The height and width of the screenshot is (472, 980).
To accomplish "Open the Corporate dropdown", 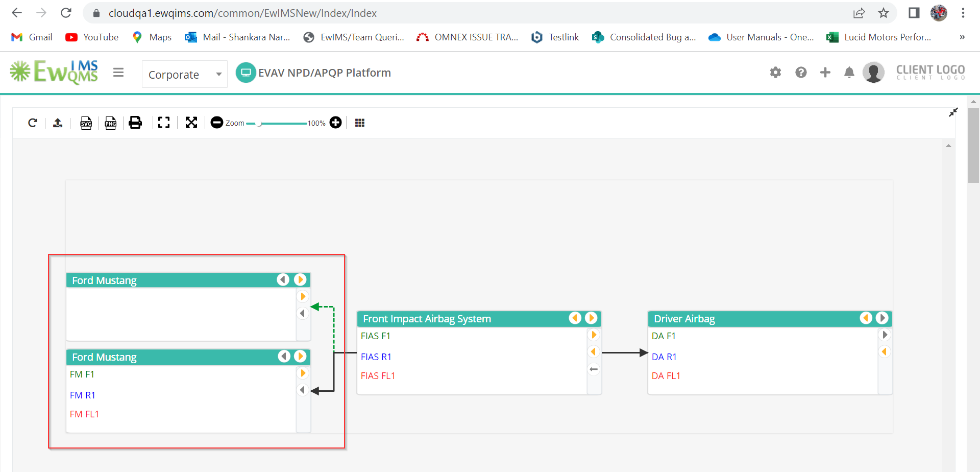I will point(184,74).
